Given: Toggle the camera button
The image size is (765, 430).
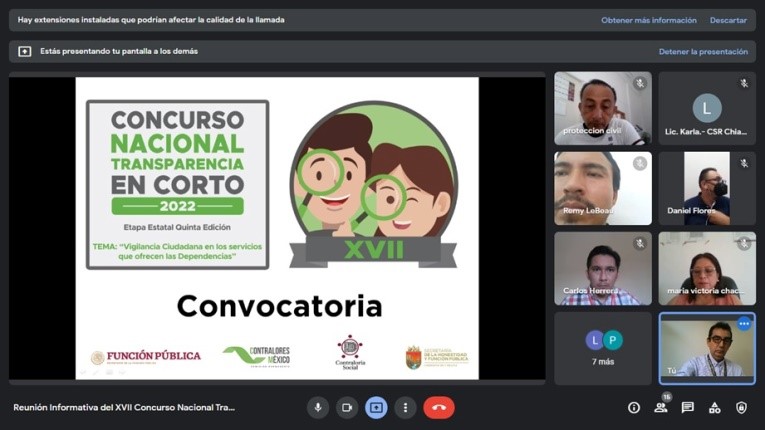Looking at the screenshot, I should coord(347,408).
